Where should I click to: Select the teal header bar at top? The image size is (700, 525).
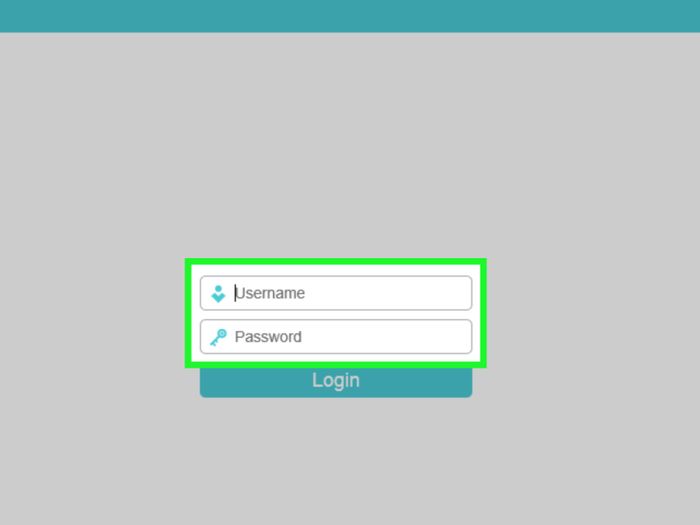pyautogui.click(x=350, y=16)
